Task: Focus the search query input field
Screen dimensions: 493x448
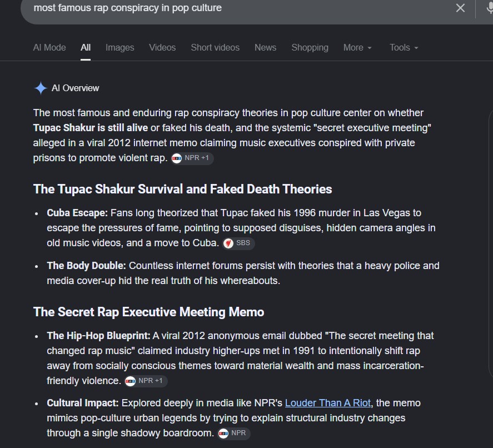Action: 239,8
